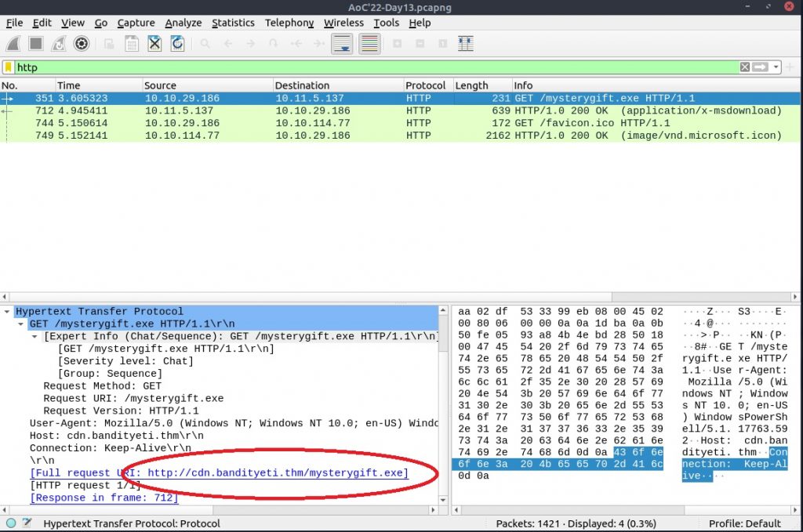Screen dimensions: 803x532
Task: Open the display filter history dropdown
Action: 776,67
